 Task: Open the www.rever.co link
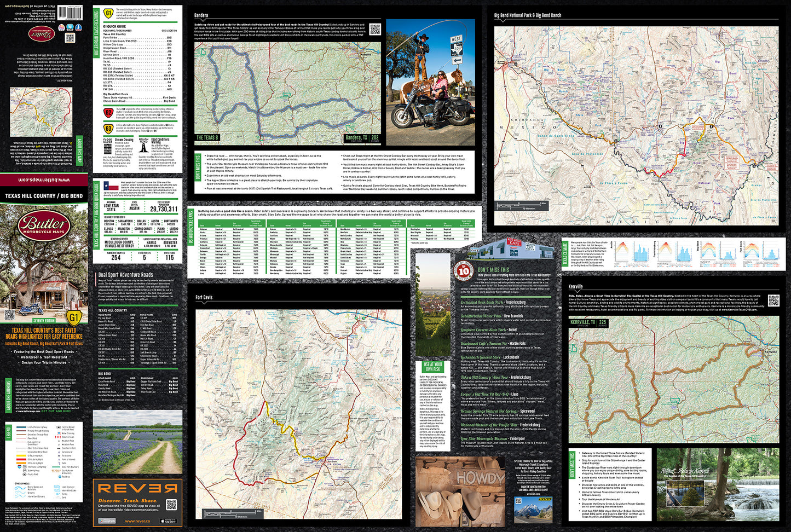click(x=137, y=521)
